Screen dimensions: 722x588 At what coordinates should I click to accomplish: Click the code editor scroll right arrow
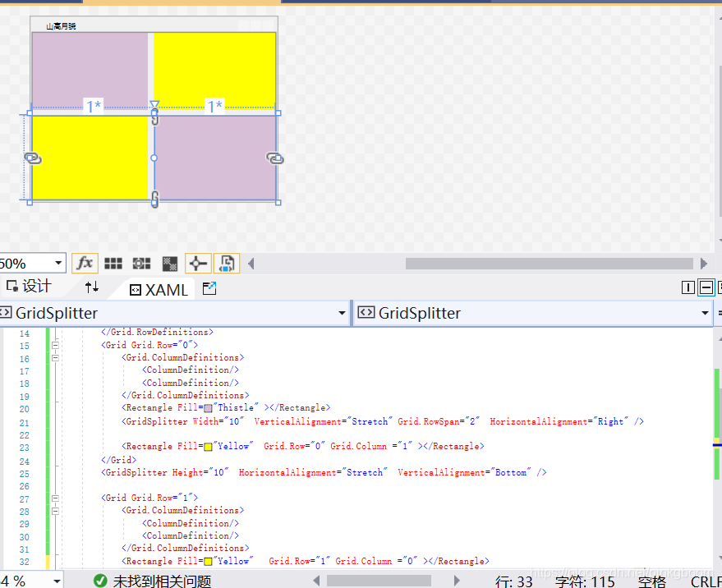(x=457, y=581)
